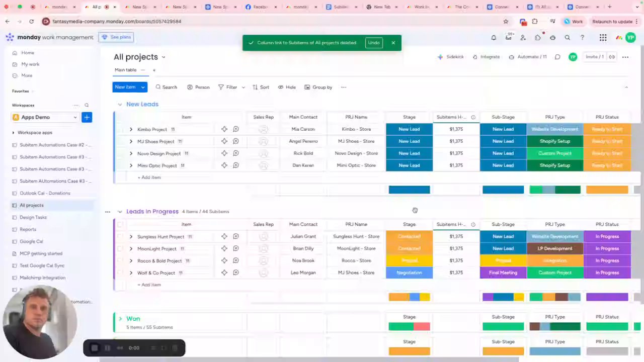Screen dimensions: 644x362
Task: Open the New item dropdown arrow
Action: coord(143,87)
